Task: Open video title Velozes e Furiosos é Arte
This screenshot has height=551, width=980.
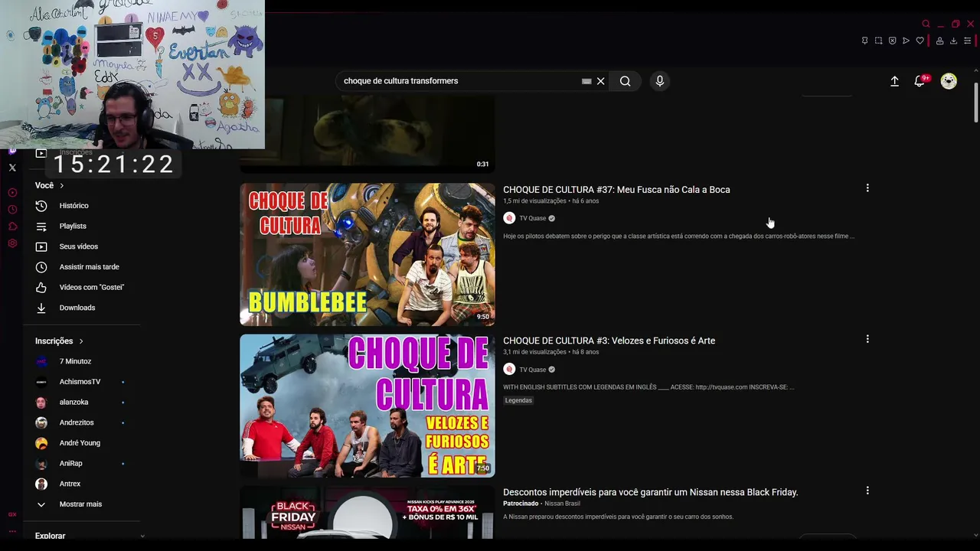Action: pos(609,341)
